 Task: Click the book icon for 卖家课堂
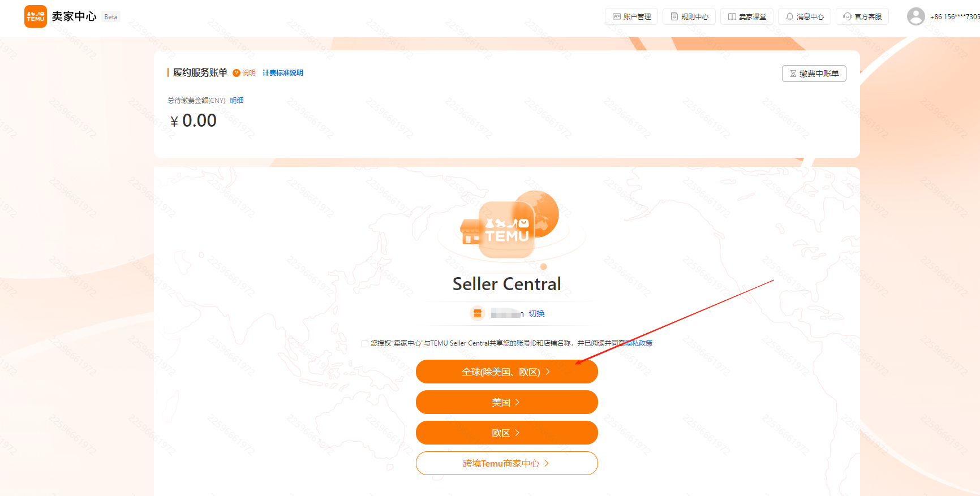coord(732,16)
